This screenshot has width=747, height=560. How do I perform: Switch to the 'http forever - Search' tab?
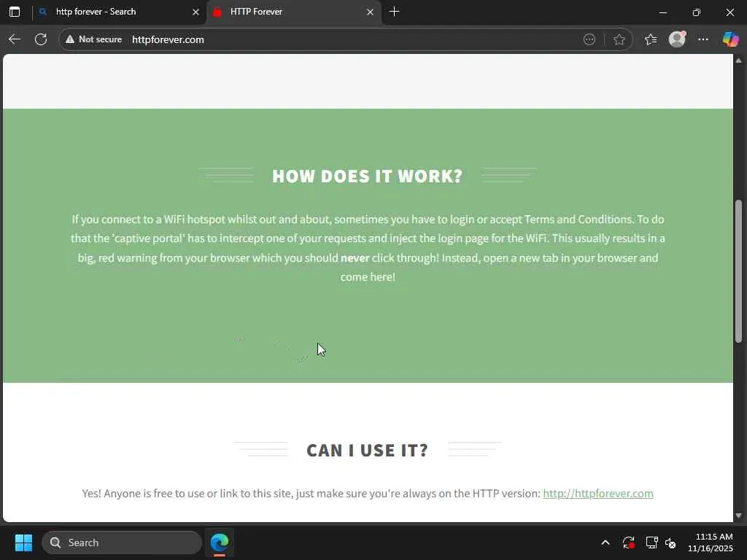coord(119,12)
